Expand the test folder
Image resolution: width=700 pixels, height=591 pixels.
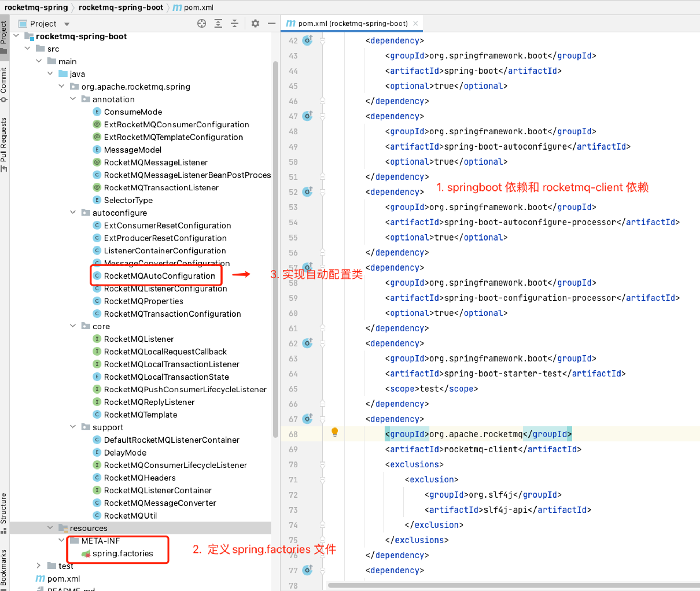[39, 565]
